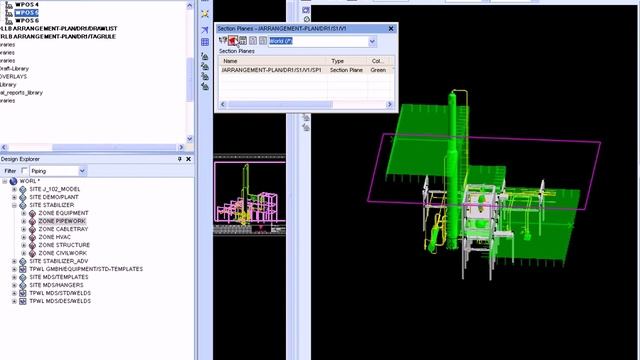Viewport: 640px width, 360px height.
Task: Open the Piping filter dropdown
Action: tap(82, 171)
